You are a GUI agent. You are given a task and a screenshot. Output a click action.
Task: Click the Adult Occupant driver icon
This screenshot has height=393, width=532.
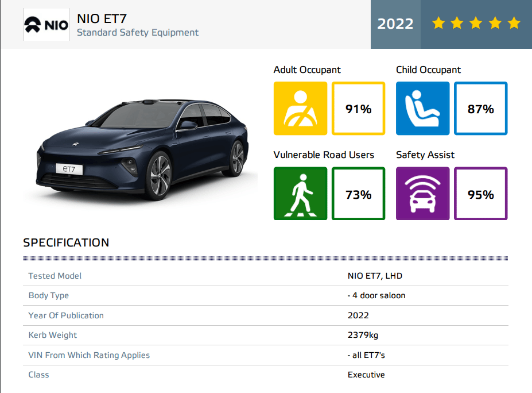300,108
